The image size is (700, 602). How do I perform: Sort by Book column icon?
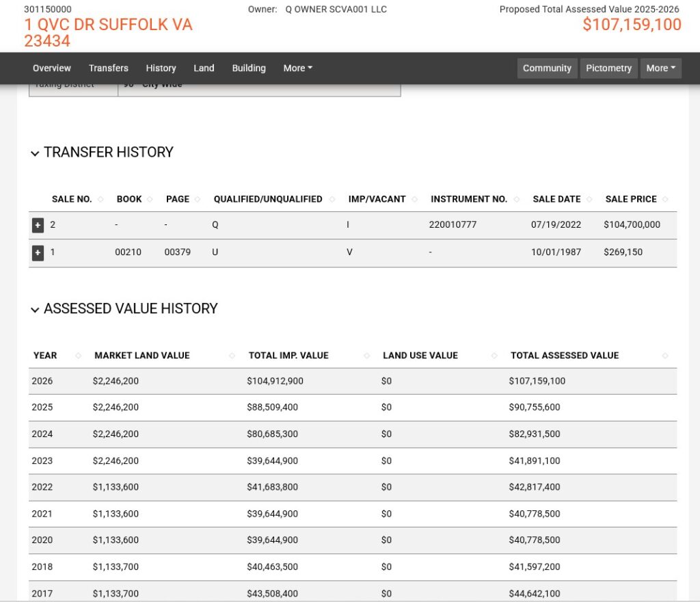(150, 199)
